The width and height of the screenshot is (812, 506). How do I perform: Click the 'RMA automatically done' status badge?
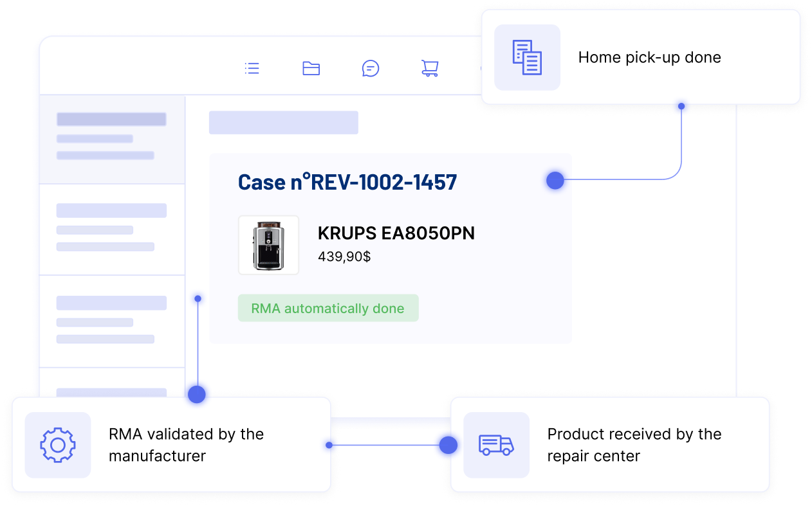tap(328, 308)
